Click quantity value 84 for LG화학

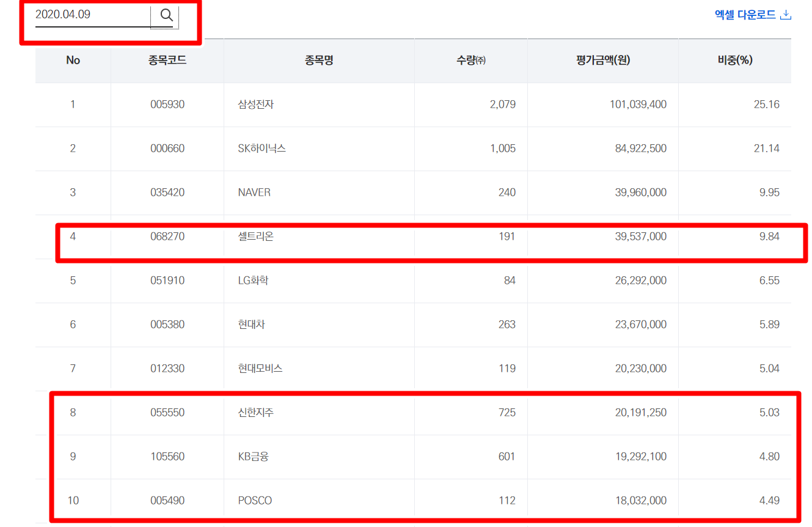[x=510, y=281]
